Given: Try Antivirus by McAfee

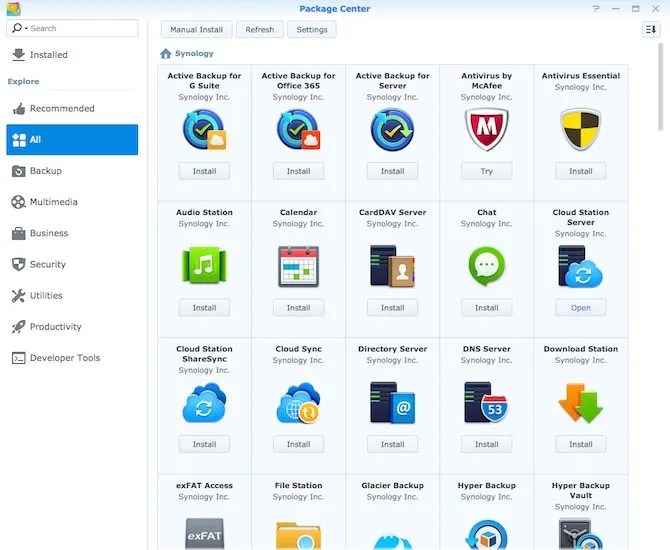Looking at the screenshot, I should pyautogui.click(x=486, y=171).
